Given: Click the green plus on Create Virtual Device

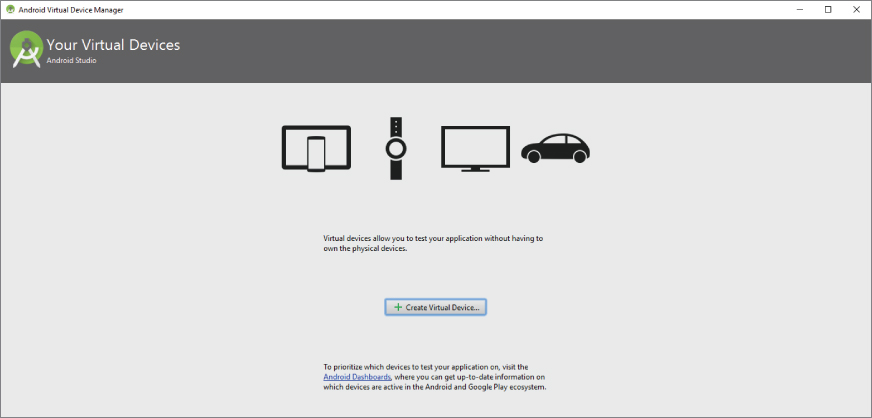Looking at the screenshot, I should (x=398, y=307).
